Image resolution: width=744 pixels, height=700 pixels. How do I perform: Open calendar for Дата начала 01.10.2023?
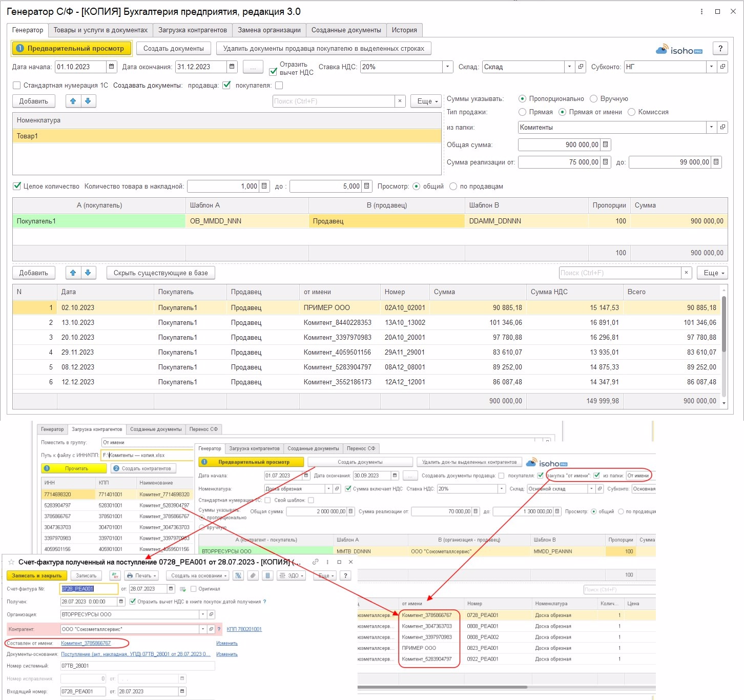(x=112, y=67)
